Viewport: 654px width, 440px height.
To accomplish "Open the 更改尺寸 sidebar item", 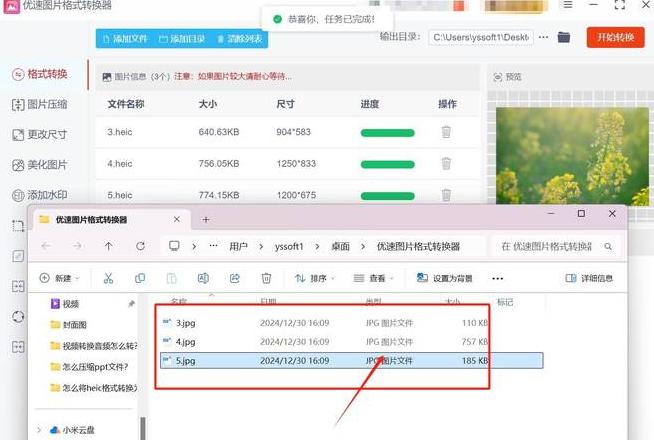I will click(x=40, y=134).
